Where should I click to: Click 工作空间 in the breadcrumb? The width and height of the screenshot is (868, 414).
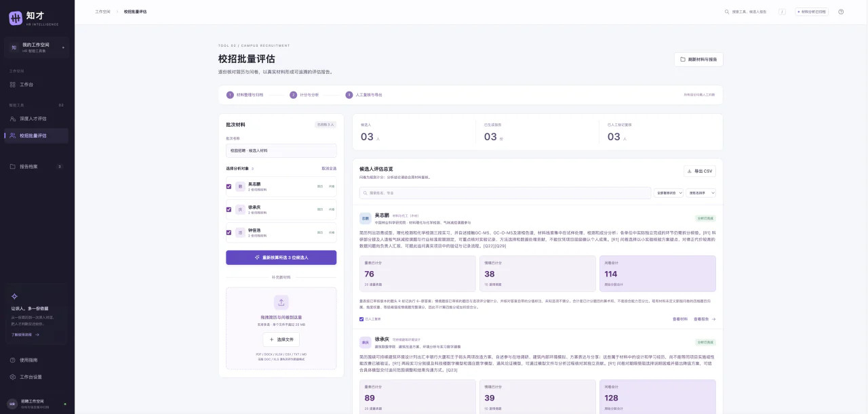tap(102, 12)
